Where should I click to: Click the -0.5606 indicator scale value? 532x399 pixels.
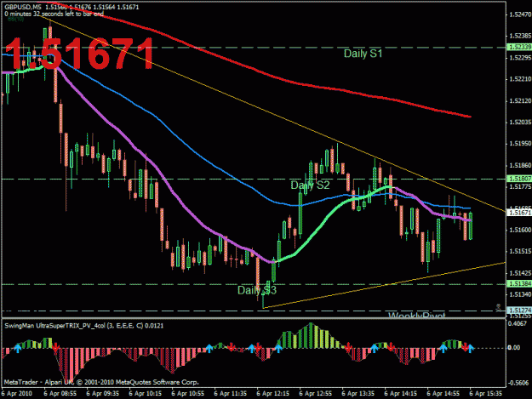(x=518, y=383)
